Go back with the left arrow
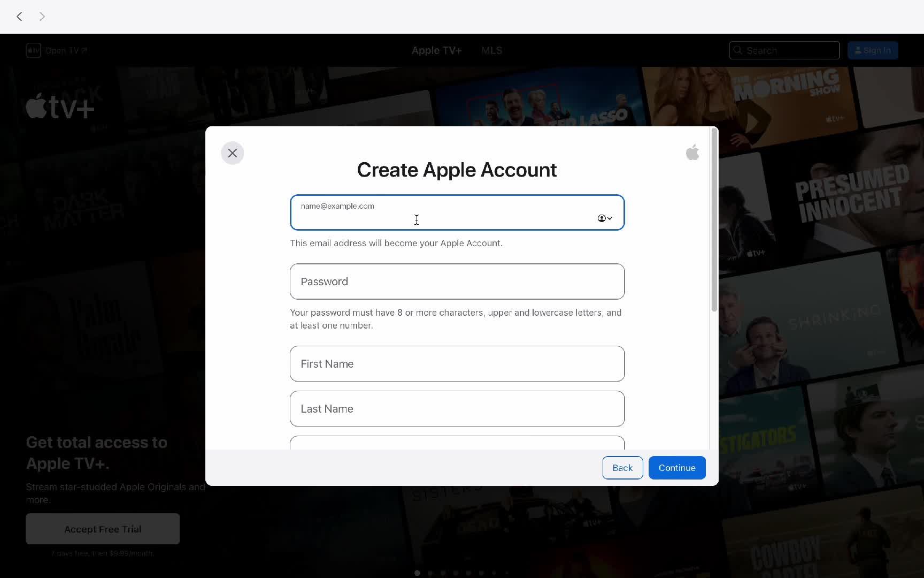The width and height of the screenshot is (924, 578). [20, 17]
